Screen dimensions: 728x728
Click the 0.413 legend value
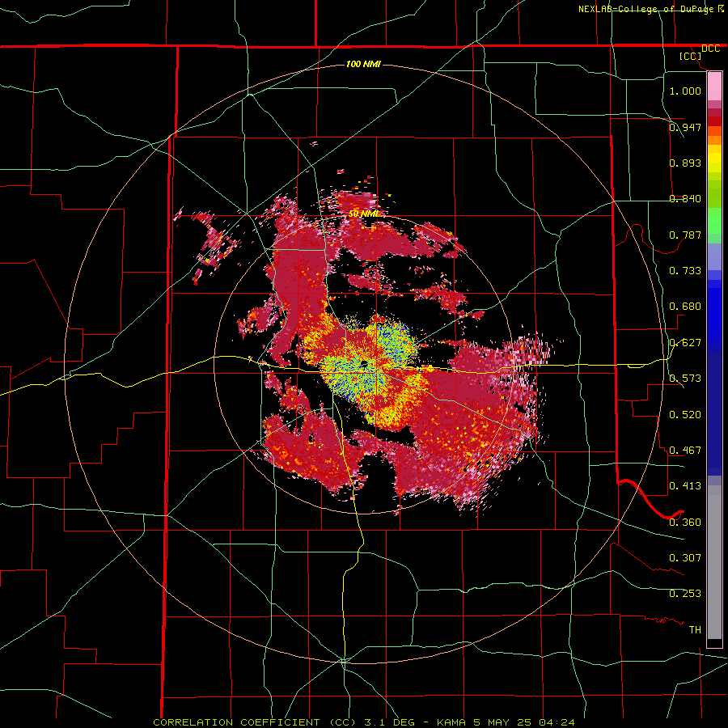[685, 485]
